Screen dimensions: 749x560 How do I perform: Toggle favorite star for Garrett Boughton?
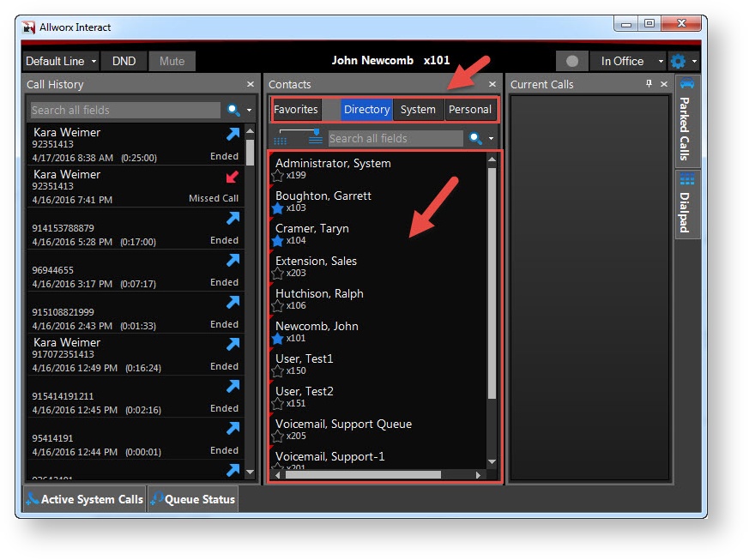tap(278, 208)
